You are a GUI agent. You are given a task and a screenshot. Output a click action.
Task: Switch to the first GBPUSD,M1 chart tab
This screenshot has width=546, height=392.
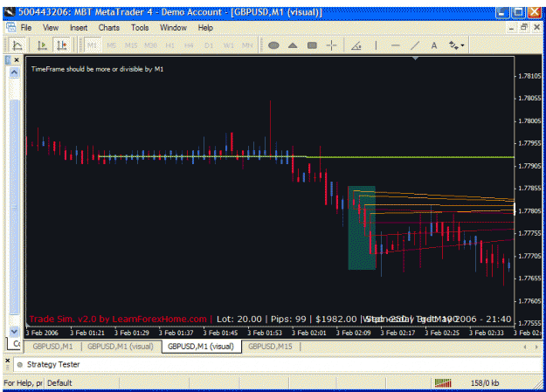(x=52, y=347)
